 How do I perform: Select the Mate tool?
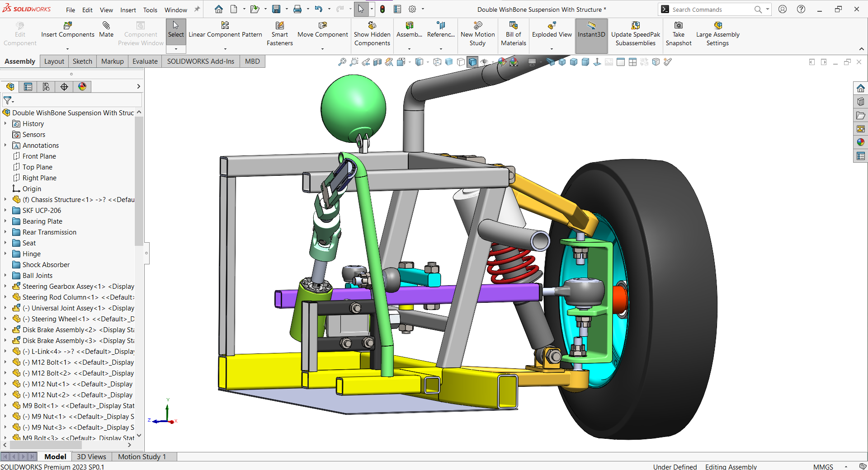click(106, 30)
